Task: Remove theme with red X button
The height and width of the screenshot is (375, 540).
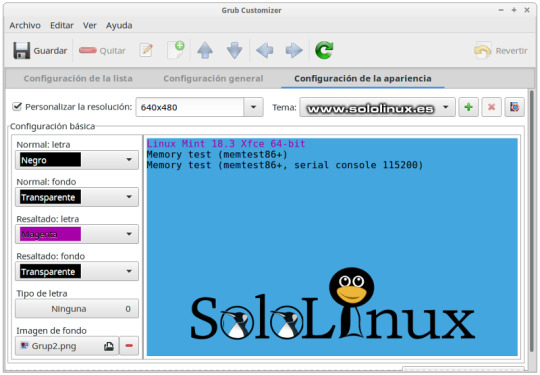Action: point(491,107)
